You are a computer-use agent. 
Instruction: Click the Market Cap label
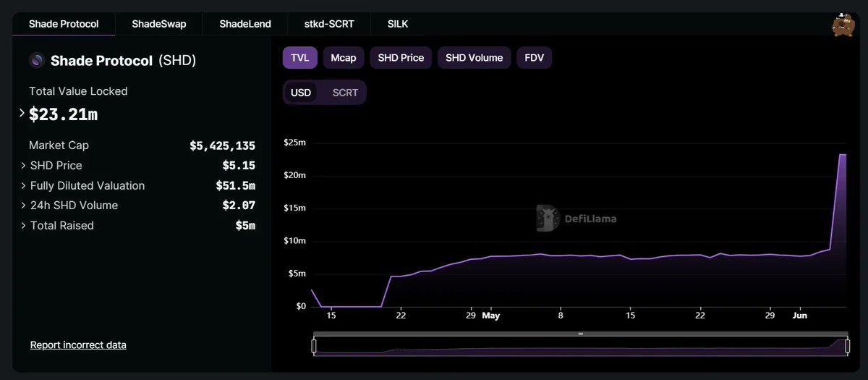[59, 145]
